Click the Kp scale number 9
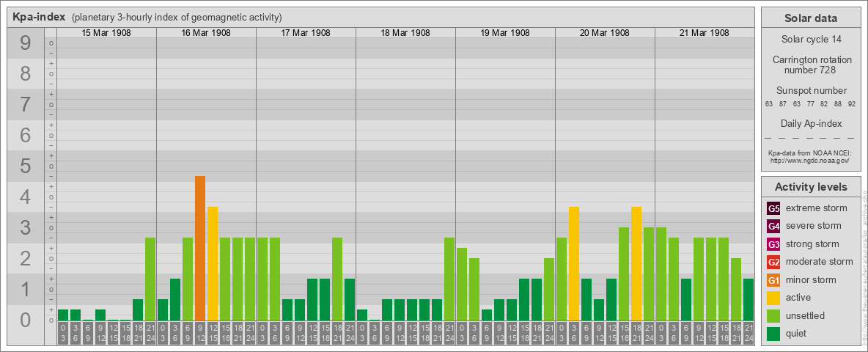 26,43
